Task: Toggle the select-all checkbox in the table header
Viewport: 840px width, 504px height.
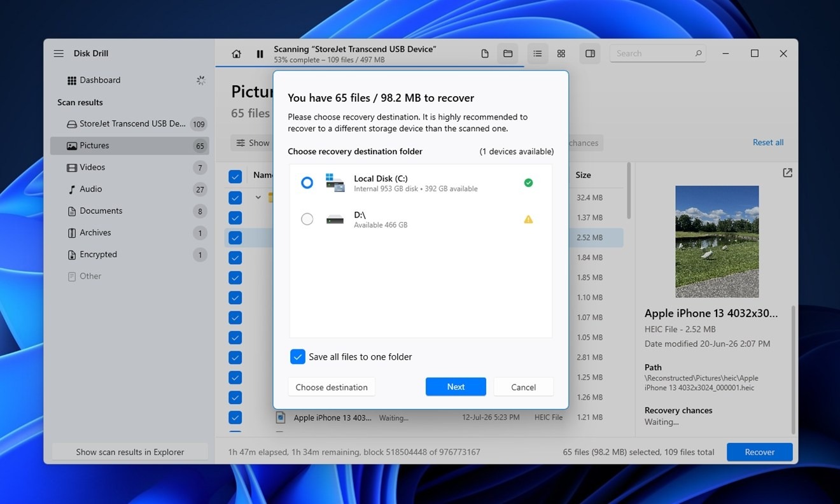Action: pyautogui.click(x=235, y=176)
